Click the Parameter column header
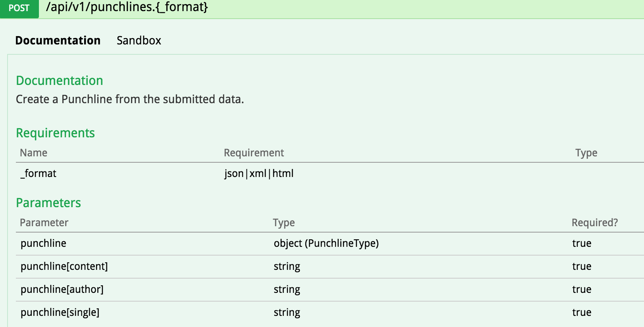 click(x=44, y=223)
